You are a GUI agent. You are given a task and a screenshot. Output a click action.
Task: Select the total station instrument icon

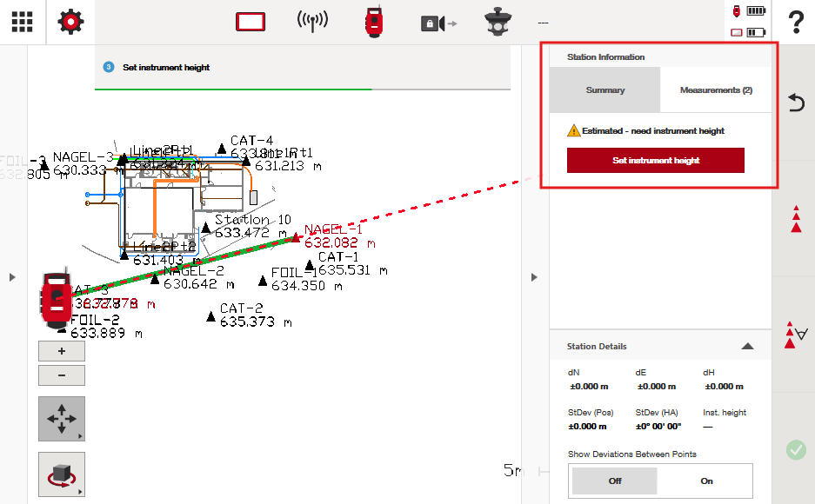click(374, 22)
